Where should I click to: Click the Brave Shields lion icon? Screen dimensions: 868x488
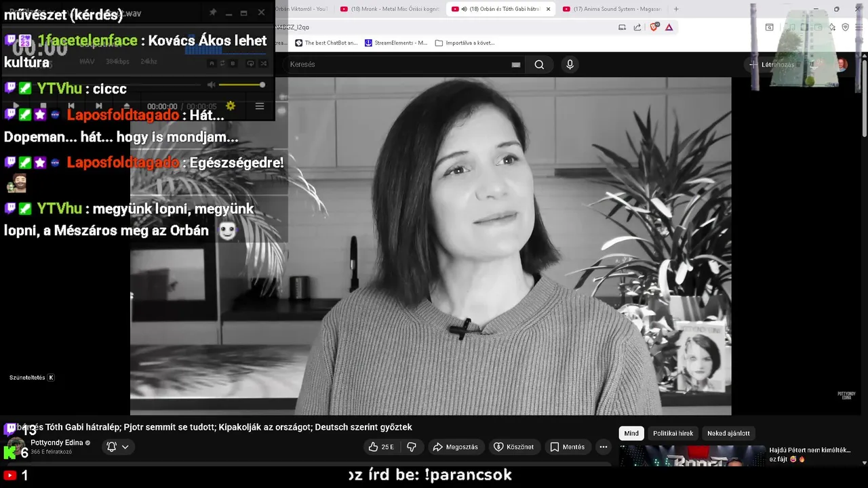[x=654, y=27]
